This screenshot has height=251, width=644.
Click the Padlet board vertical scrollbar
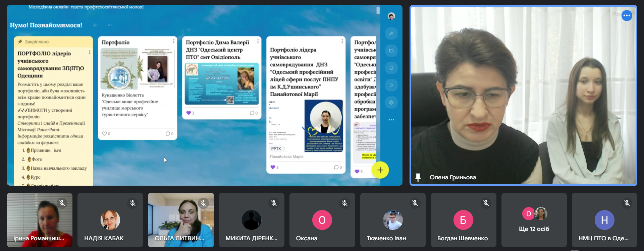click(378, 11)
